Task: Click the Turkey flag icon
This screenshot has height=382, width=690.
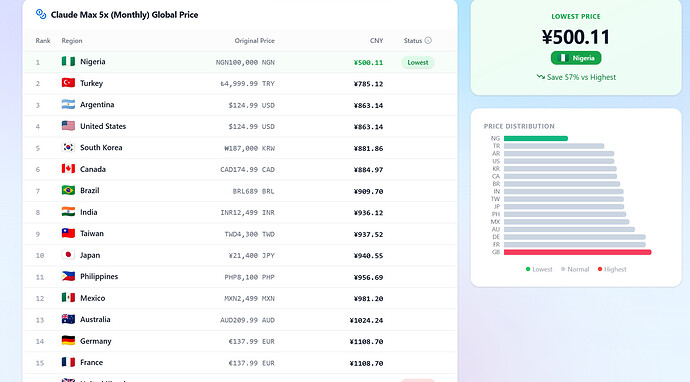Action: click(x=68, y=83)
